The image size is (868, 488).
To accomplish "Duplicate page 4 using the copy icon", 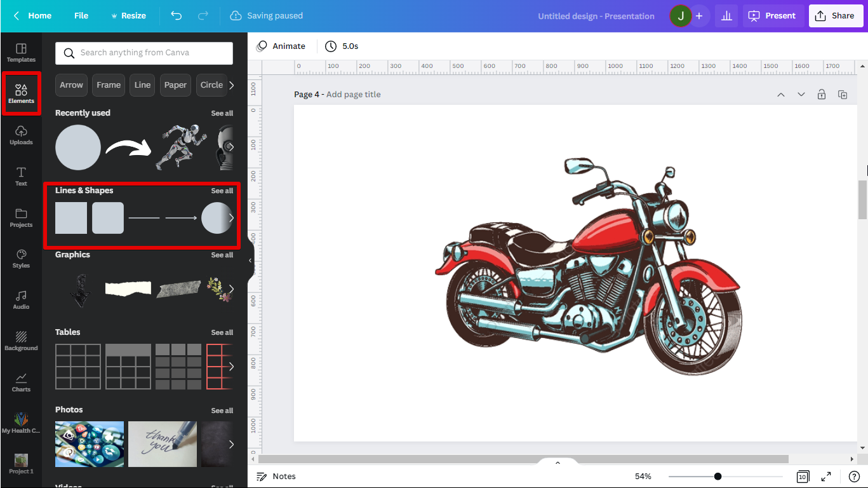I will (843, 95).
